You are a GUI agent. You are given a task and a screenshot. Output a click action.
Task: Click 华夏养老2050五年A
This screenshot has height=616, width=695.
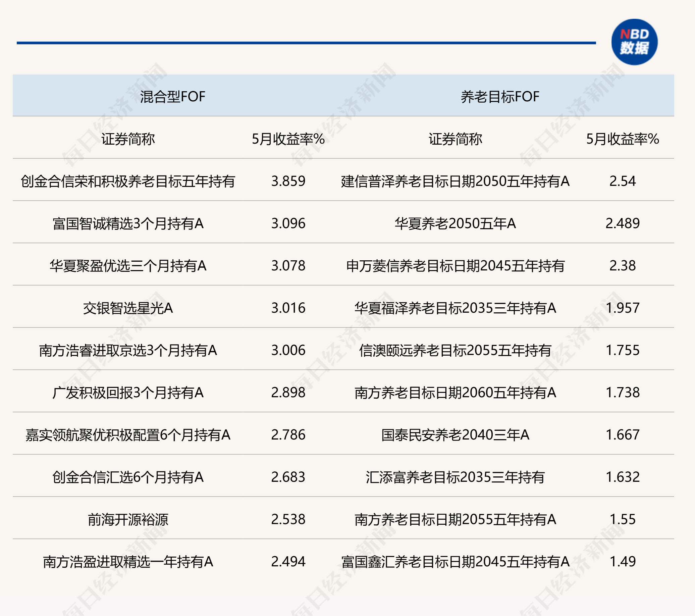click(x=455, y=223)
